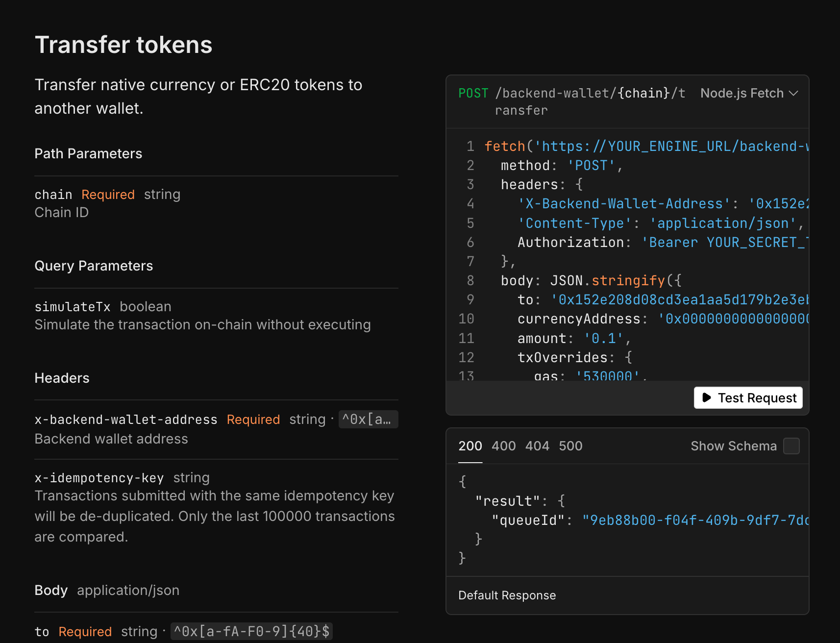
Task: Click the queueId value in response
Action: tap(695, 520)
